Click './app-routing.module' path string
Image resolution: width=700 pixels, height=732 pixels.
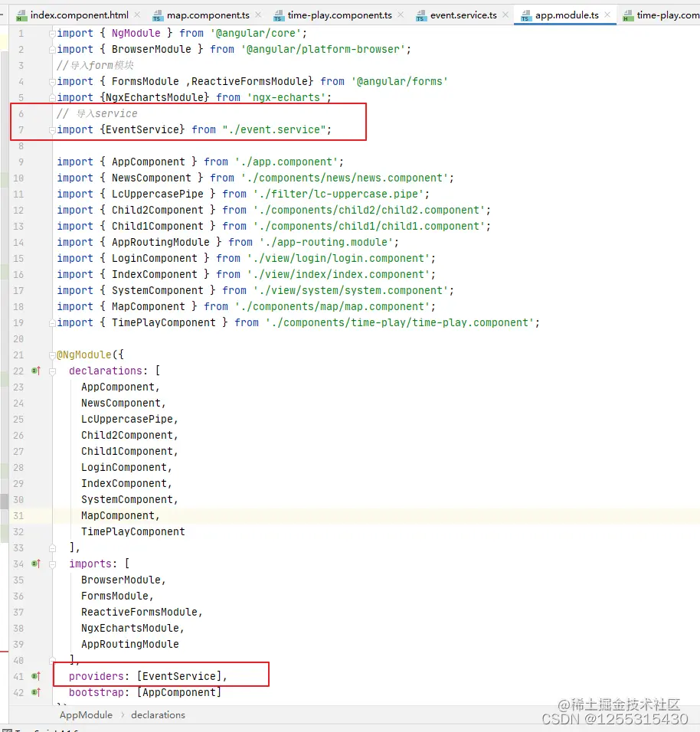click(x=326, y=242)
